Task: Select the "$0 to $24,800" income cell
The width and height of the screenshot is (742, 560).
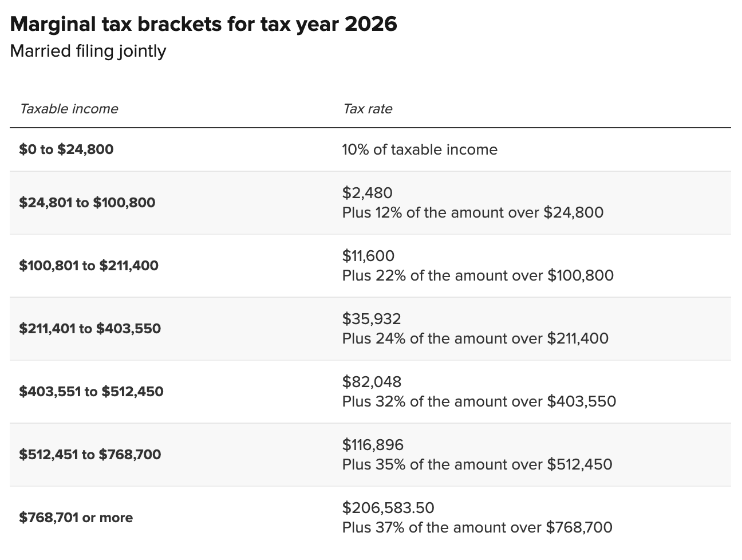Action: pos(66,149)
